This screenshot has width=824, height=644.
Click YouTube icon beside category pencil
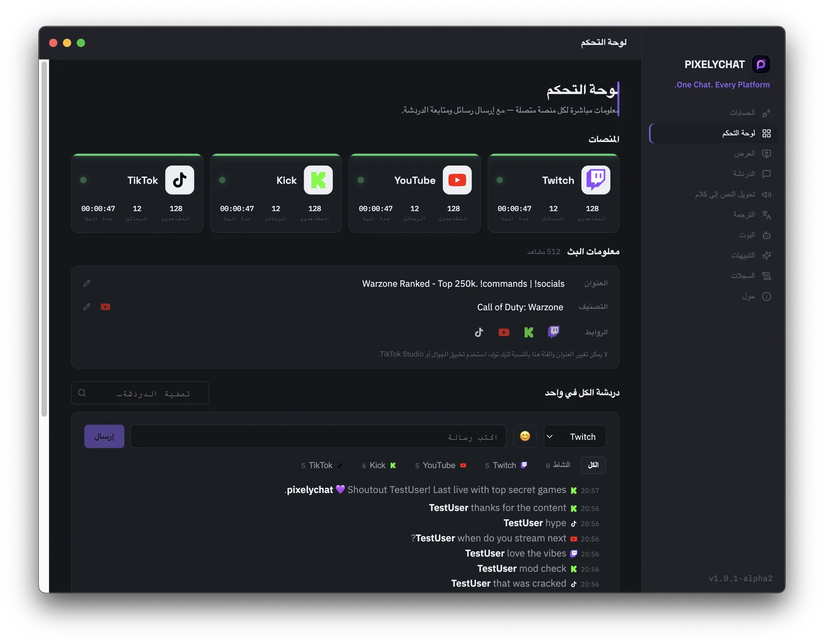(x=106, y=307)
